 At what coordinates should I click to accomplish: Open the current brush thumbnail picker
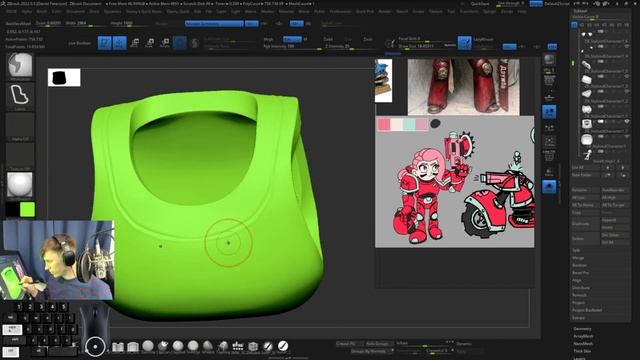coord(20,67)
